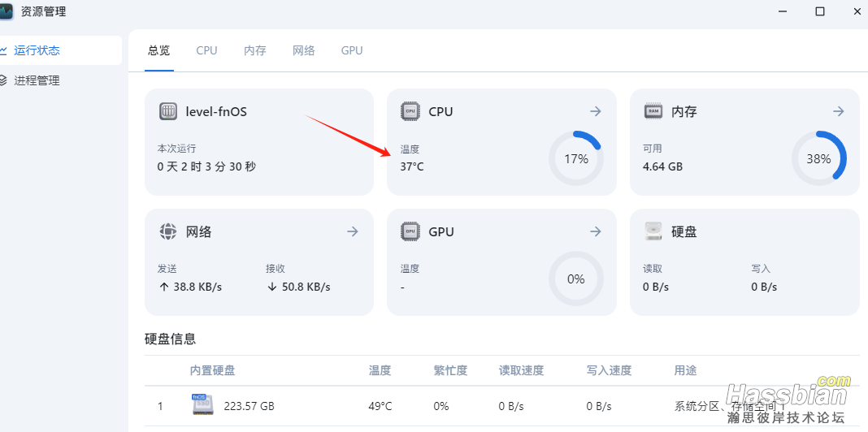Select 运行状态 in the sidebar
This screenshot has width=868, height=432.
(37, 50)
